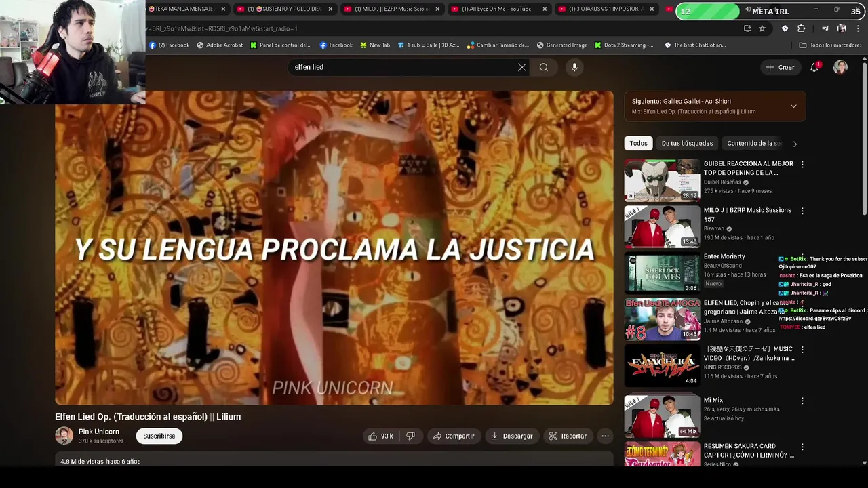The image size is (868, 488).
Task: Open Todos los marcadores folder
Action: [830, 45]
